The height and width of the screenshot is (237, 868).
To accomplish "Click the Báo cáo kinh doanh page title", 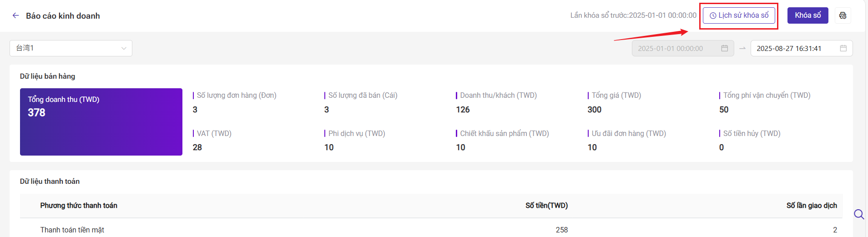I will 63,16.
